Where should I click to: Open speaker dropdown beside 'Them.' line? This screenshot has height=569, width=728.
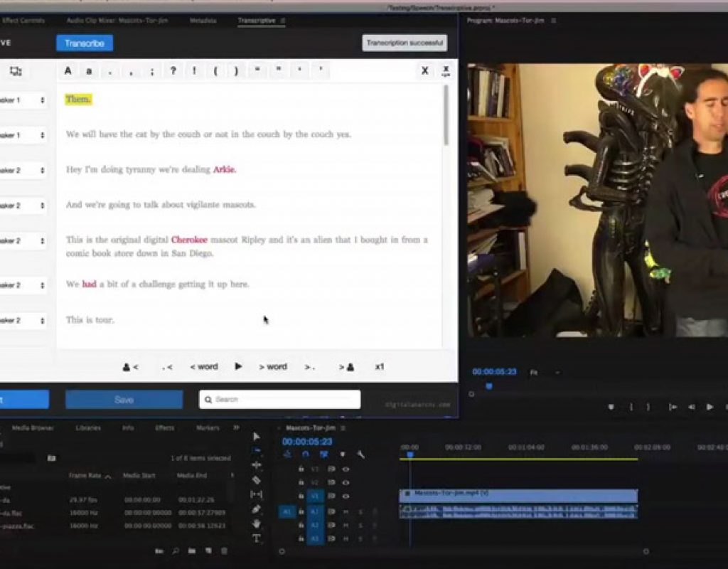[22, 100]
